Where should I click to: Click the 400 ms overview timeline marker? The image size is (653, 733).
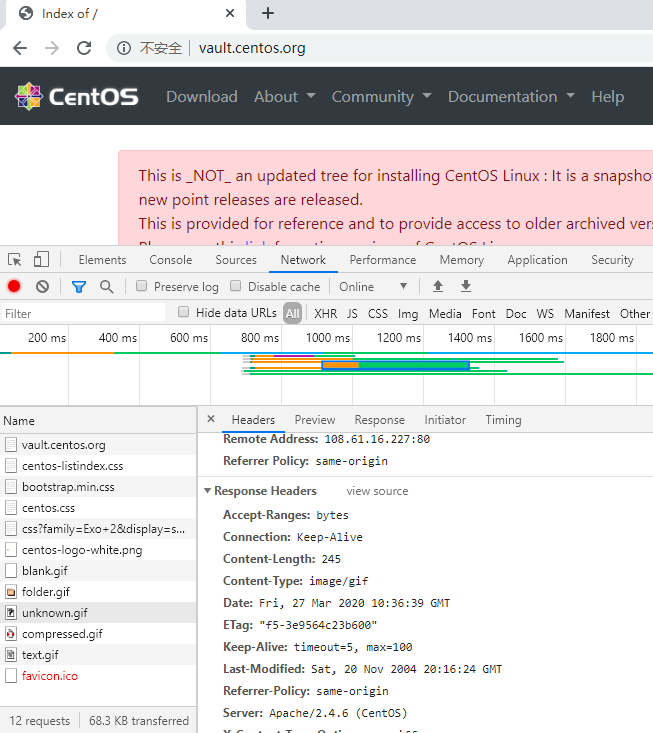(117, 338)
